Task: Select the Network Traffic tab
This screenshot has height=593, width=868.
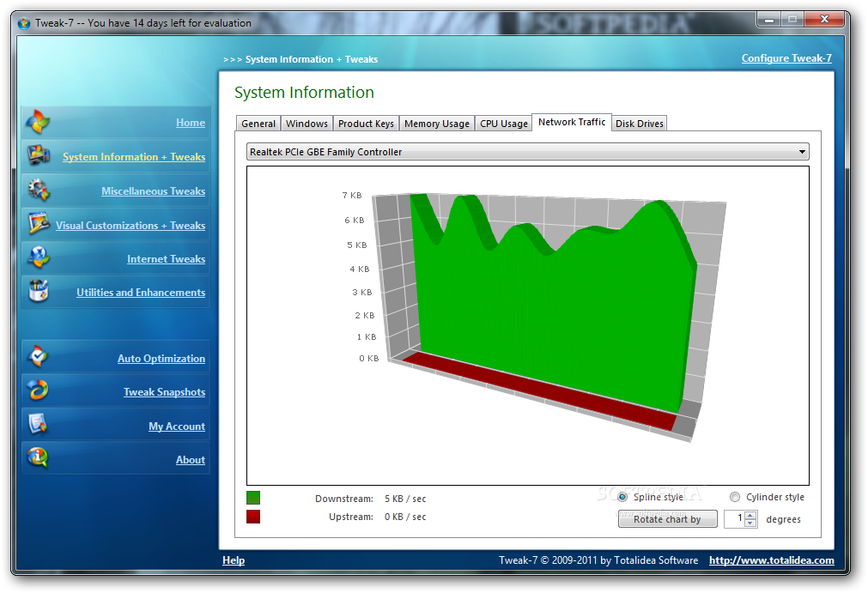Action: (572, 122)
